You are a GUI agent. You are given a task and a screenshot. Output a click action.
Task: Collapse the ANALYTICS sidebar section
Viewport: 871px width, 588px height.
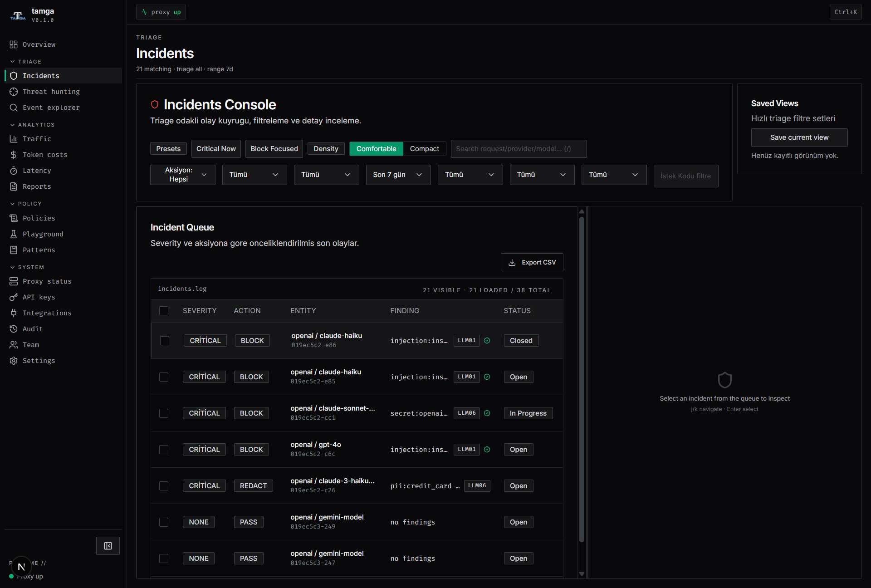point(32,125)
